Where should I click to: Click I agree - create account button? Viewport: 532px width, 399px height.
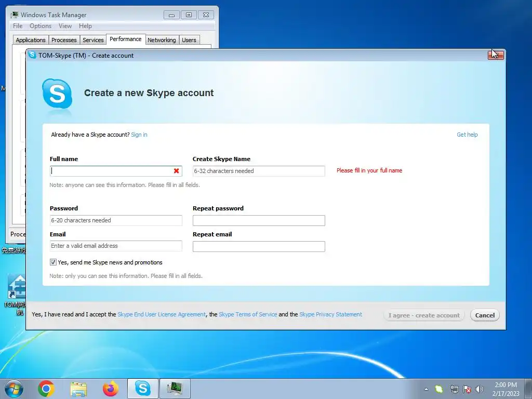pos(424,315)
